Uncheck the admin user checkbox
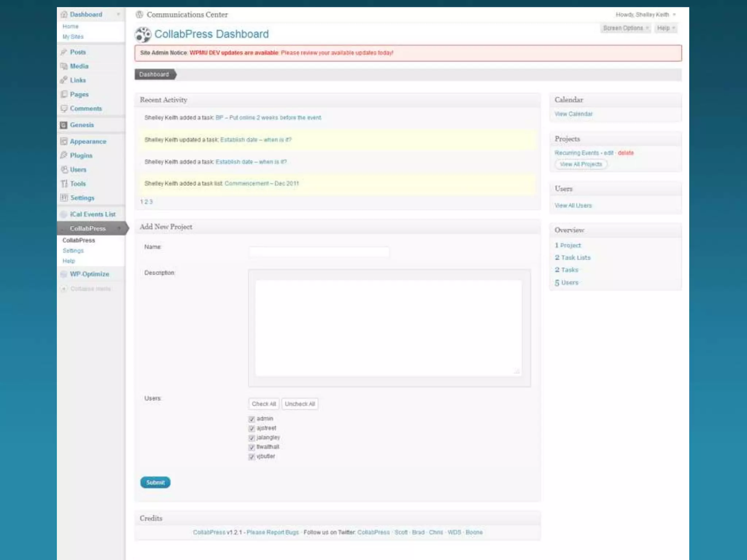Viewport: 747px width, 560px height. pos(251,419)
